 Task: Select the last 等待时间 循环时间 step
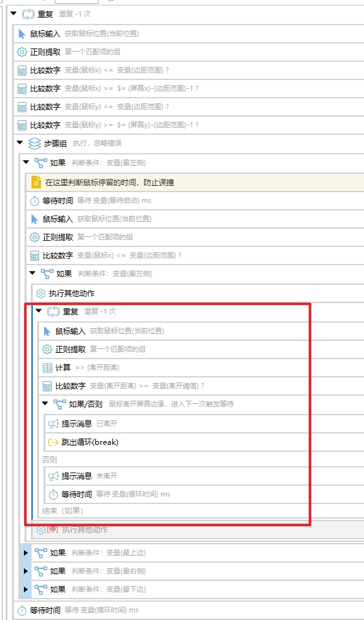[189, 610]
